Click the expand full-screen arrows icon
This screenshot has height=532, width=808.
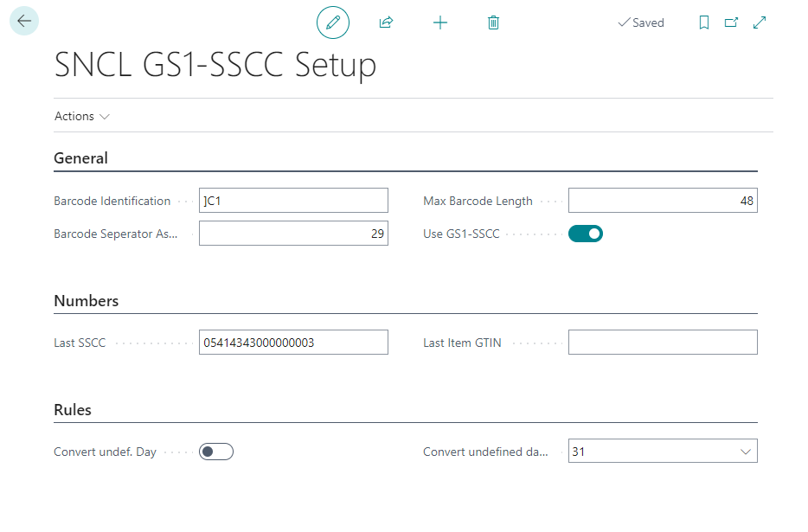tap(760, 22)
